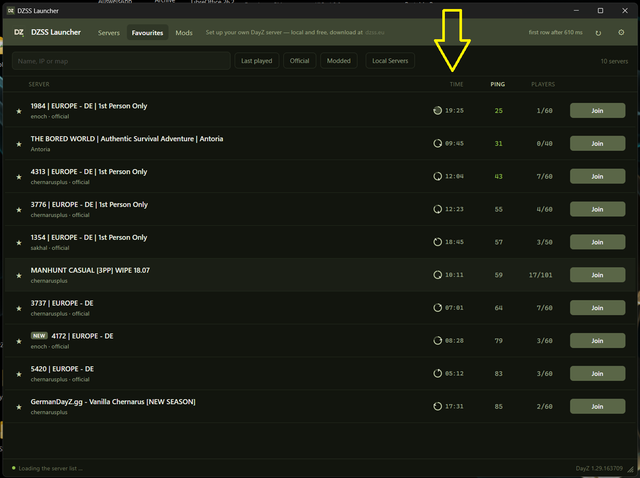The image size is (640, 478).
Task: Toggle favourite star for 1354 EUROPE server
Action: (x=19, y=242)
